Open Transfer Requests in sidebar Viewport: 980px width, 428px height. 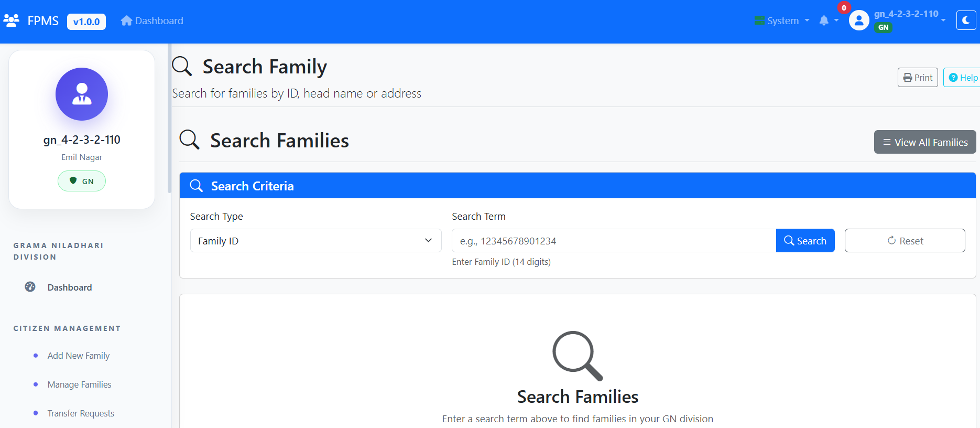coord(81,413)
